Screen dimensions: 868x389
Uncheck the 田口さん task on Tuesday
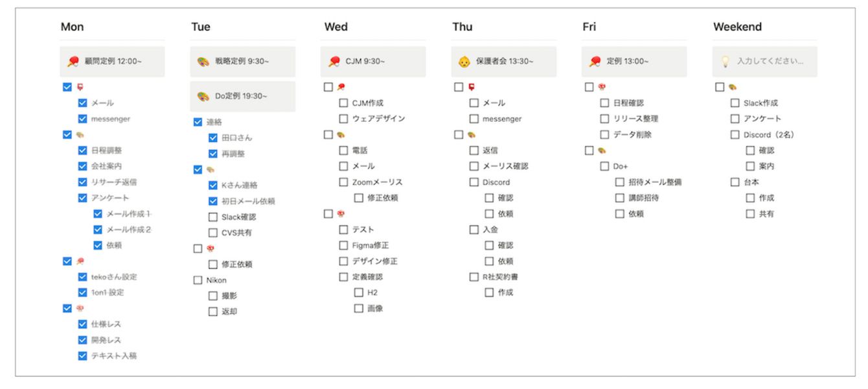(213, 138)
